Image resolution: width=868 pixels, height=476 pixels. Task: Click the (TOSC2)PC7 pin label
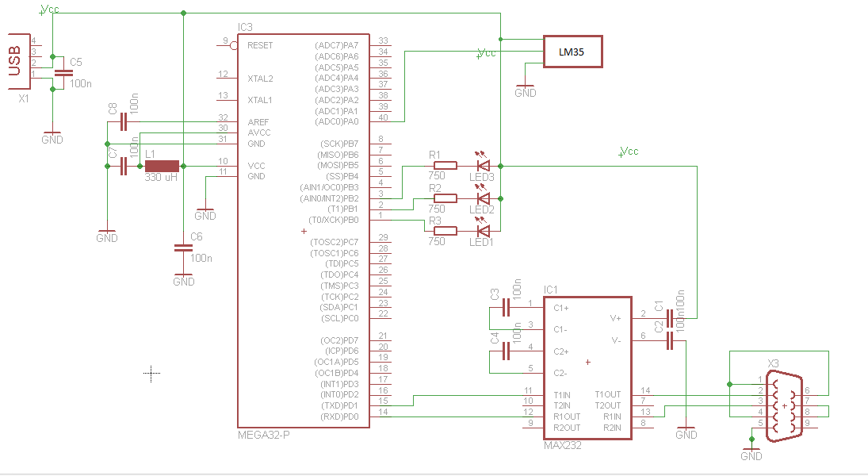point(335,242)
